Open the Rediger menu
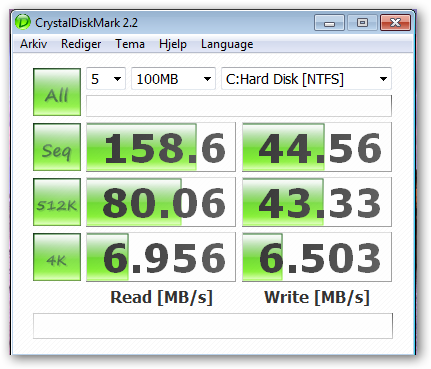The image size is (431, 369). pos(81,44)
